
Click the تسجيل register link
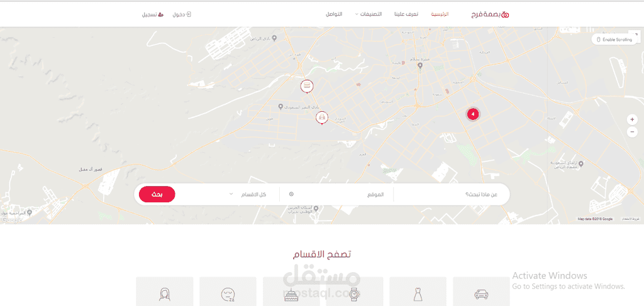[x=153, y=14]
